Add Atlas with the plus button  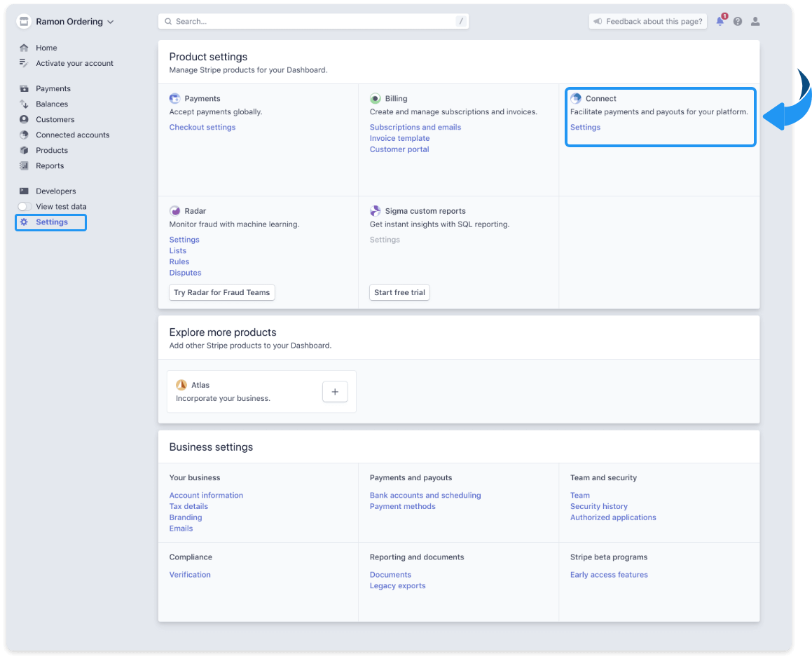click(x=335, y=392)
